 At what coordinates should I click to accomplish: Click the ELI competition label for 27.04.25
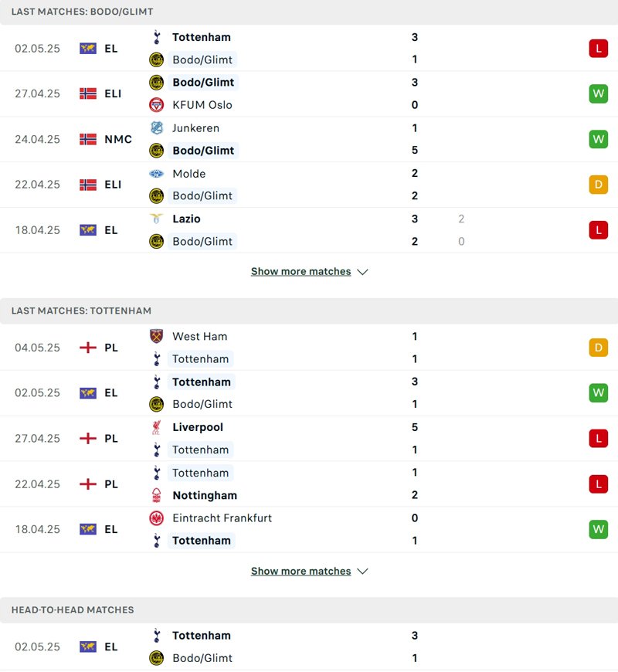[113, 93]
